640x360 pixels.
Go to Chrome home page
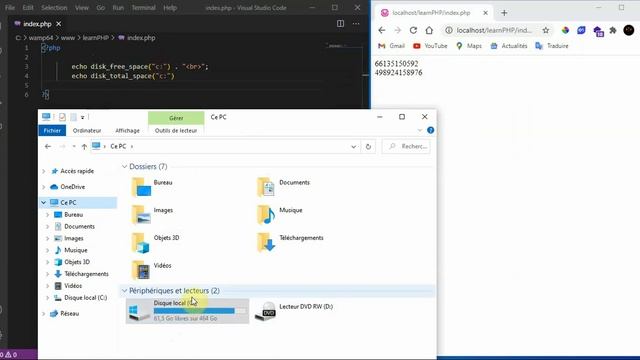pyautogui.click(x=429, y=30)
